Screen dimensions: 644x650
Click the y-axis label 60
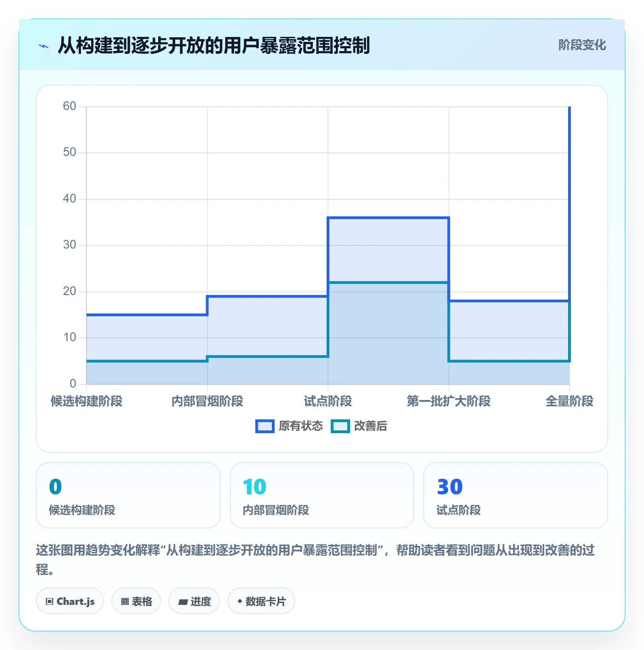click(x=69, y=106)
